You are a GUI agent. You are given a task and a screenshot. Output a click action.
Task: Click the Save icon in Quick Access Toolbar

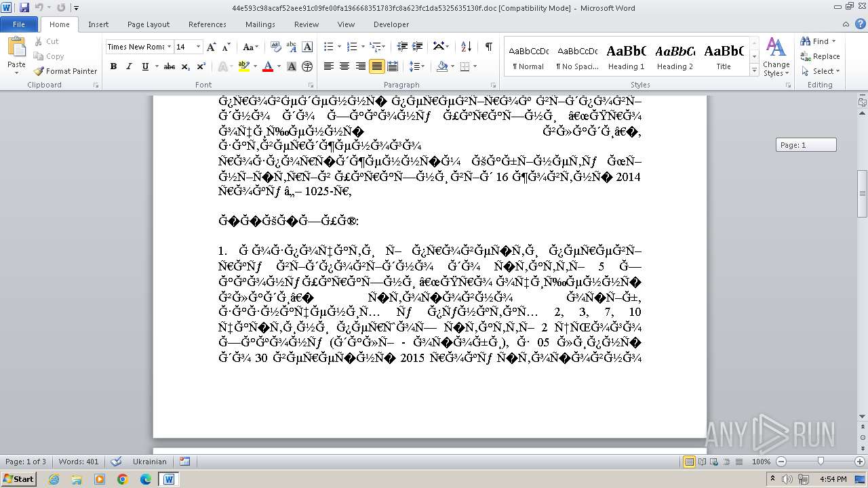(24, 7)
